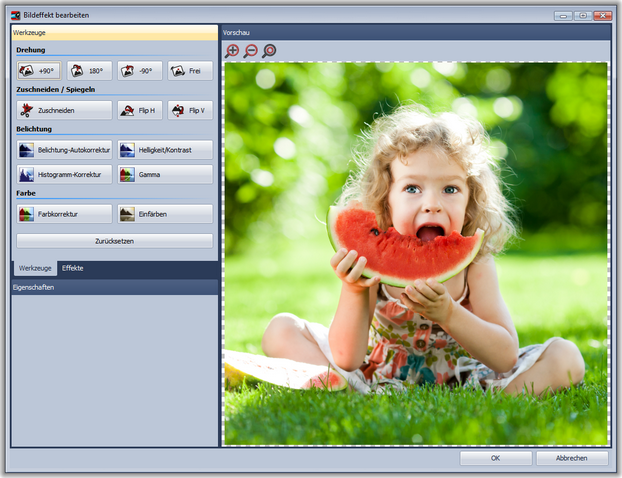Click the reset zoom magnifier icon
The image size is (622, 478).
269,51
